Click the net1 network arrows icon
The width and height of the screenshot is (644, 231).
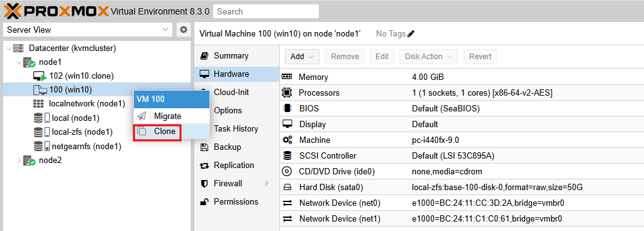(x=287, y=218)
